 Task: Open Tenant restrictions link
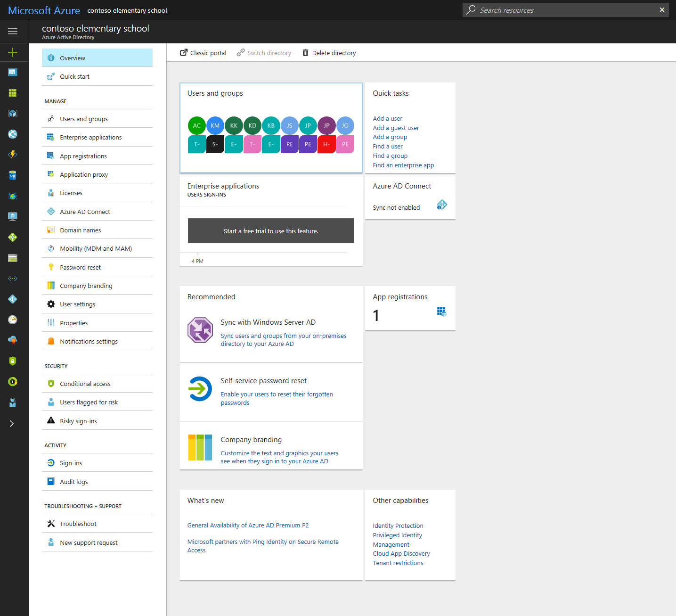point(398,563)
